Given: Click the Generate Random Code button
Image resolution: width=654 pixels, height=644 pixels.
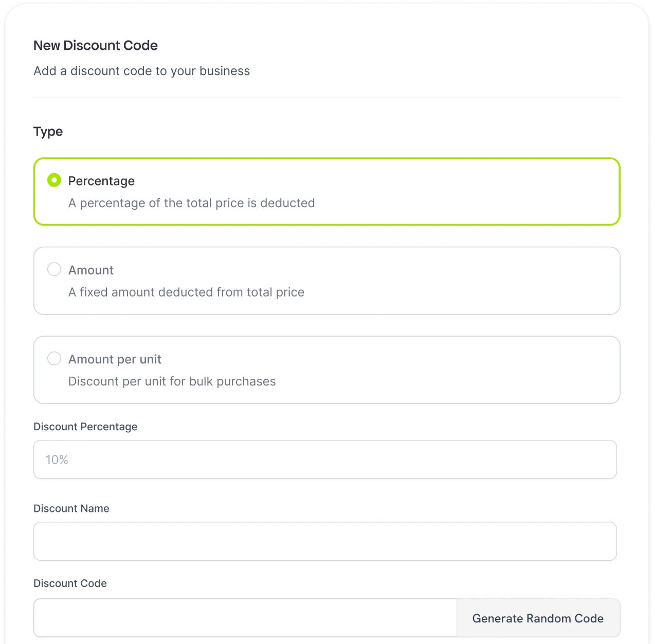Looking at the screenshot, I should 538,618.
